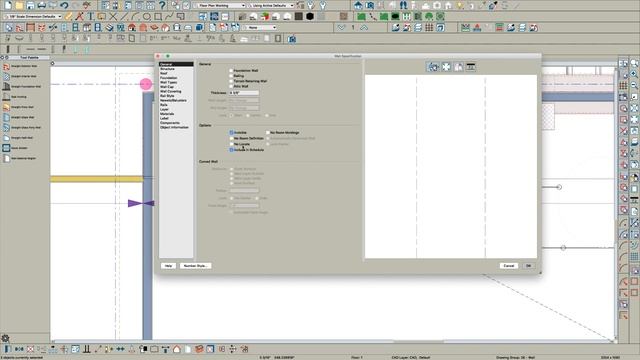Open the Object Information panel

tap(174, 127)
